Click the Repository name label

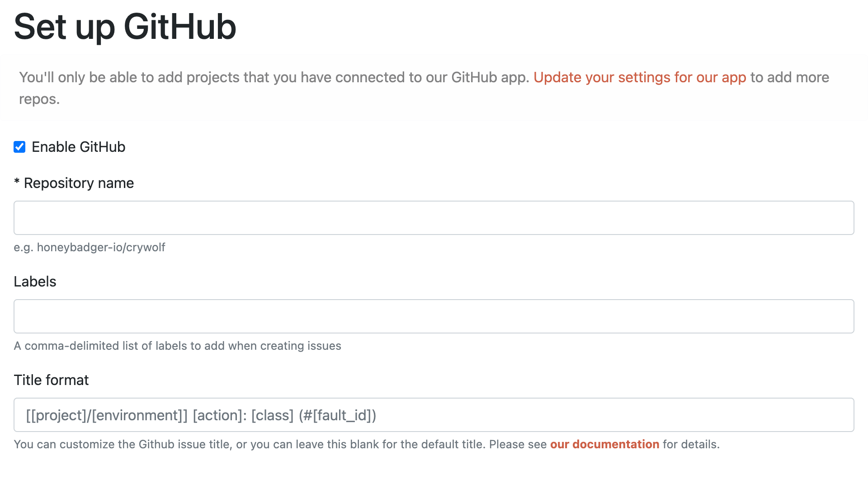tap(74, 183)
